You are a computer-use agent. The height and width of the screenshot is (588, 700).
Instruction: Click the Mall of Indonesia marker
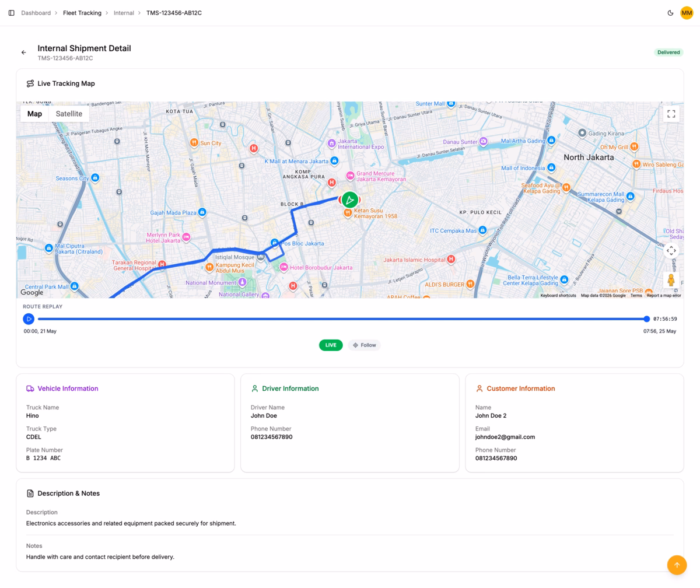coord(551,168)
